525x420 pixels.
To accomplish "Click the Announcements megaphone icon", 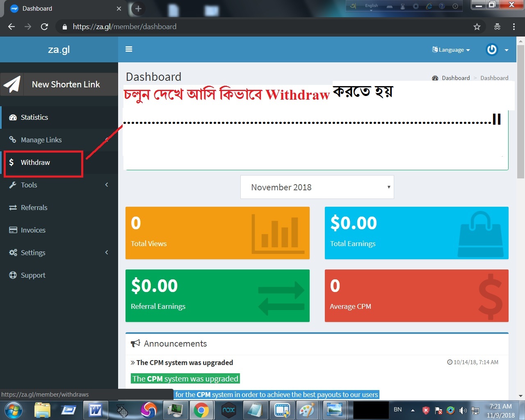I will coord(135,344).
